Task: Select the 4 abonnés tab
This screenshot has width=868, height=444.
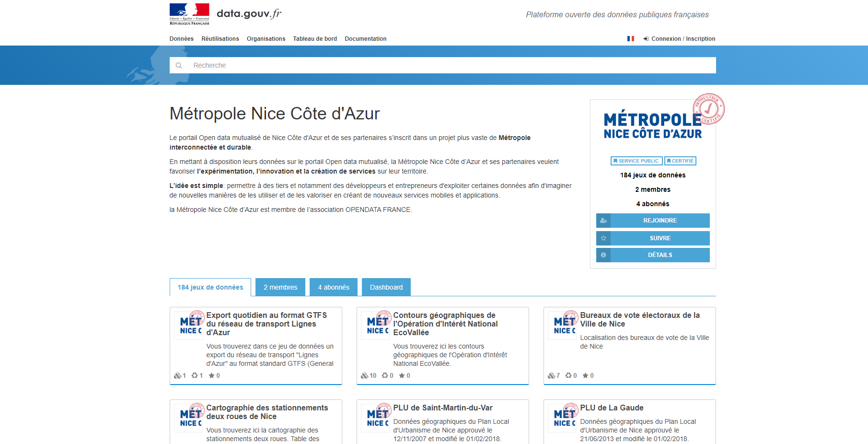Action: pos(334,287)
